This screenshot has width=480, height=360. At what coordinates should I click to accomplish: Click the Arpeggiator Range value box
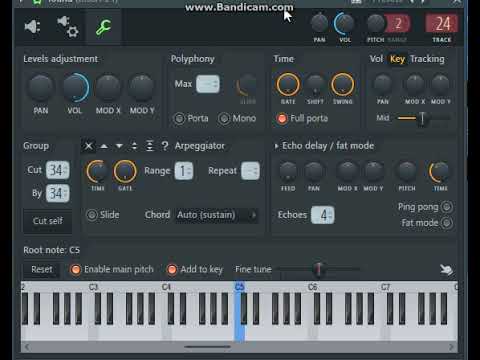pyautogui.click(x=184, y=171)
